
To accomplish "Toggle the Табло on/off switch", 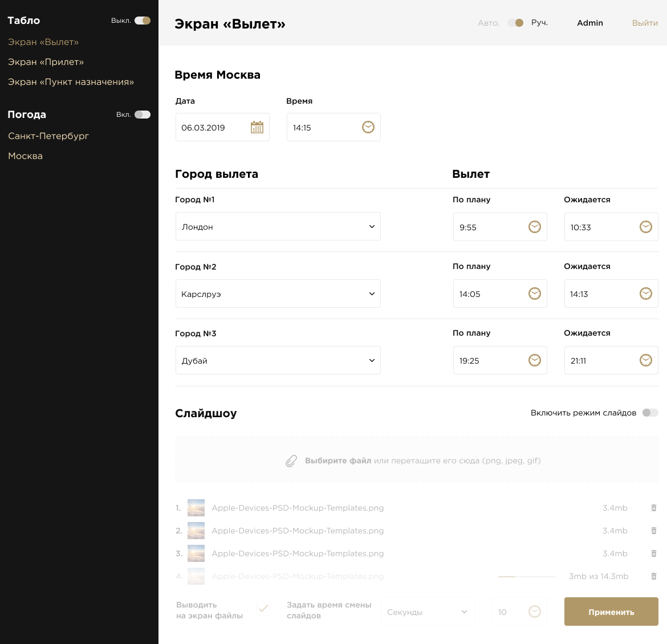I will [x=143, y=21].
